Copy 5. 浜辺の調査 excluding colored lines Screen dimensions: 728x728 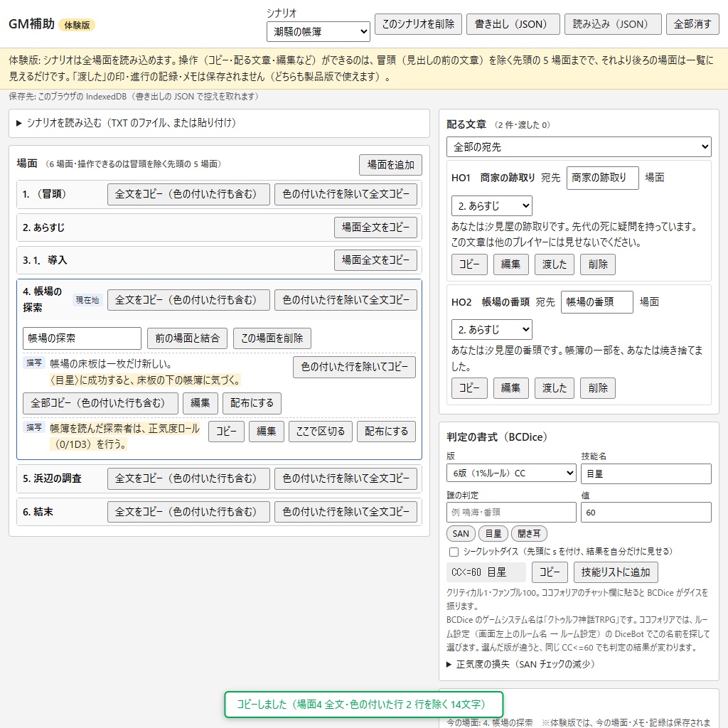[x=346, y=478]
